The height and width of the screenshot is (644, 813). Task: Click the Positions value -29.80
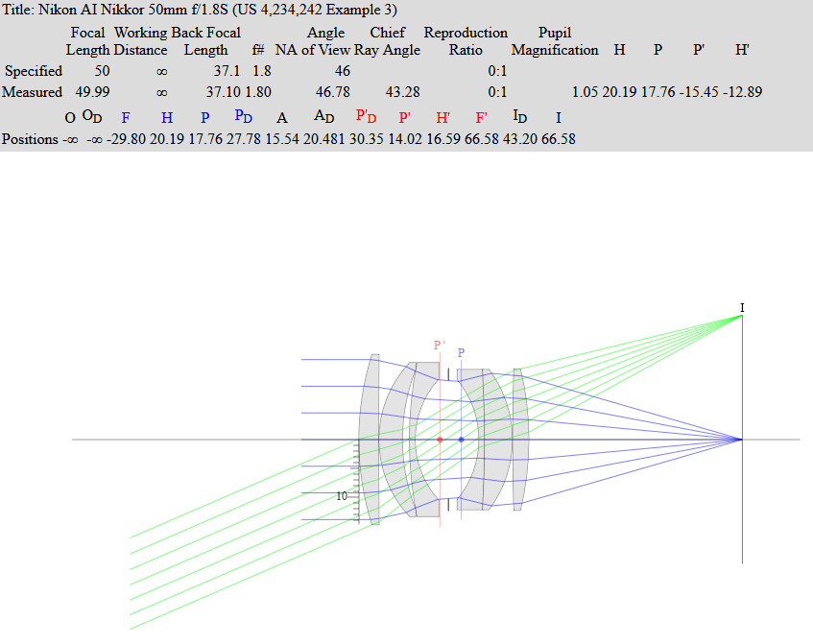(x=126, y=139)
